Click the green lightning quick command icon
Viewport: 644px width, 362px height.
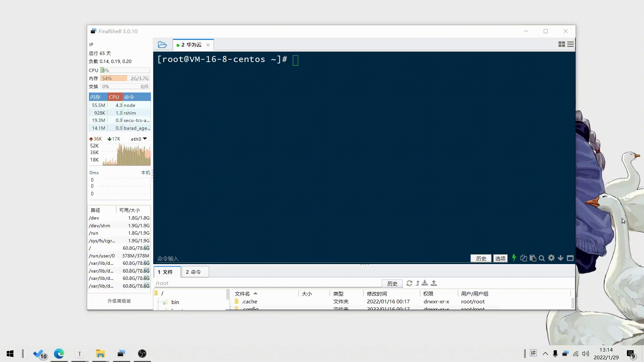[x=514, y=258]
